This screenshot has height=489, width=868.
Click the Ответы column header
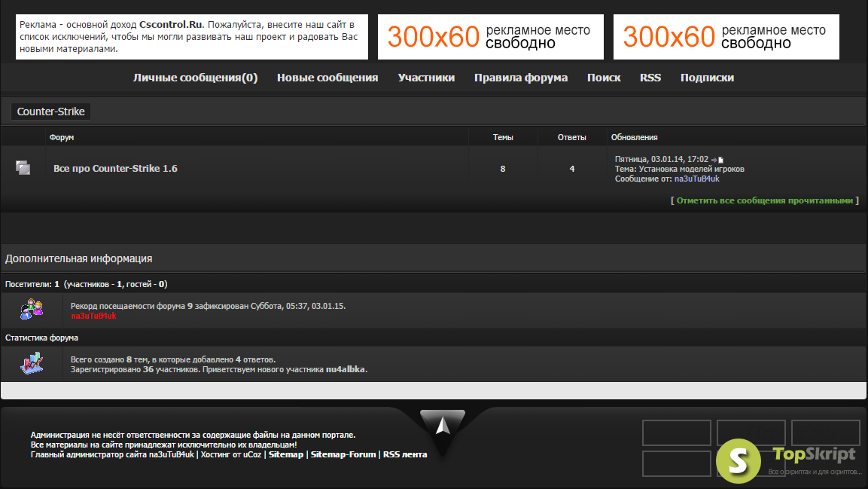point(572,137)
